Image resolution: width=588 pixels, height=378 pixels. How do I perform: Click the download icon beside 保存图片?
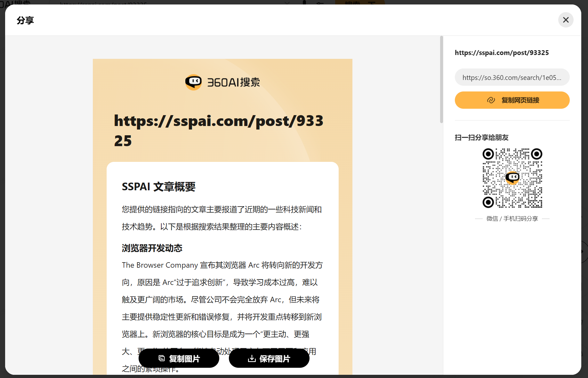[252, 358]
